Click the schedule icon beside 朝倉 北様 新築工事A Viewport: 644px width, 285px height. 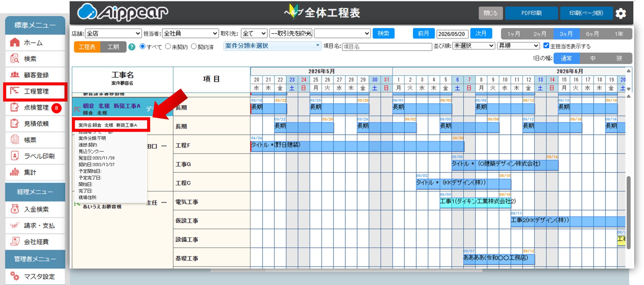[x=77, y=109]
